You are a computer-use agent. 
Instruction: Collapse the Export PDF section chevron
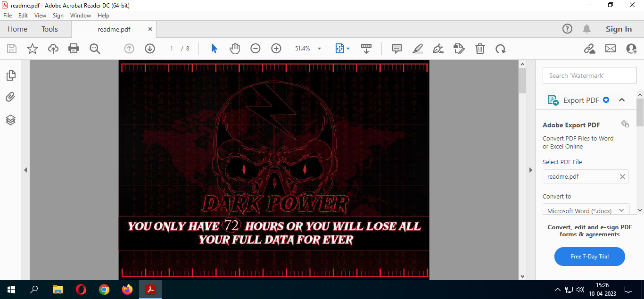point(622,100)
